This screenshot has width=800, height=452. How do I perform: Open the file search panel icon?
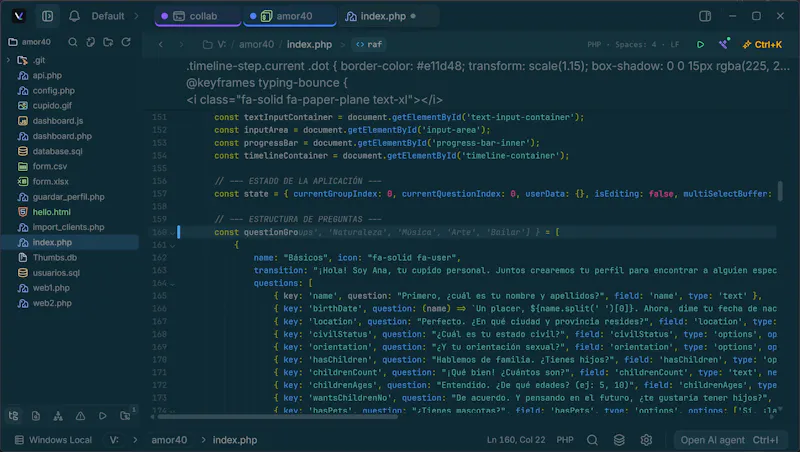(36, 416)
